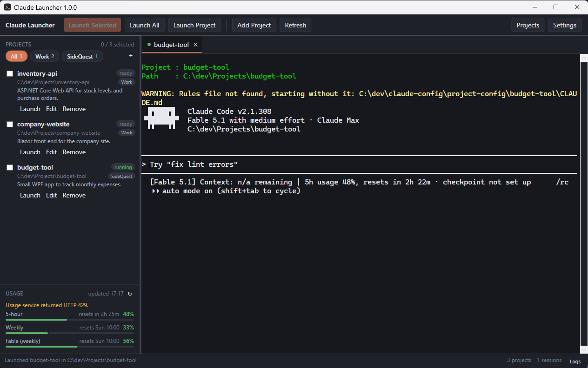Remove the budget-tool project
The image size is (588, 368).
[74, 195]
